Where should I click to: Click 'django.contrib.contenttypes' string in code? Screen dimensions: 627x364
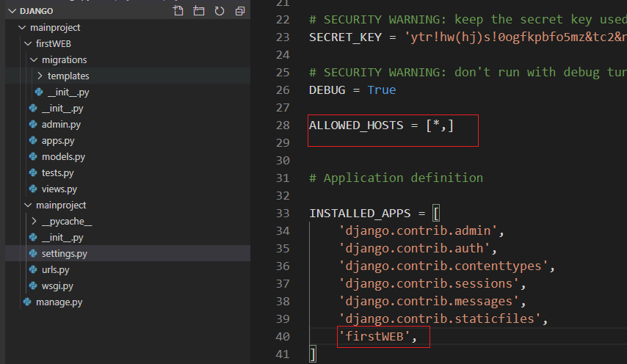tap(443, 266)
